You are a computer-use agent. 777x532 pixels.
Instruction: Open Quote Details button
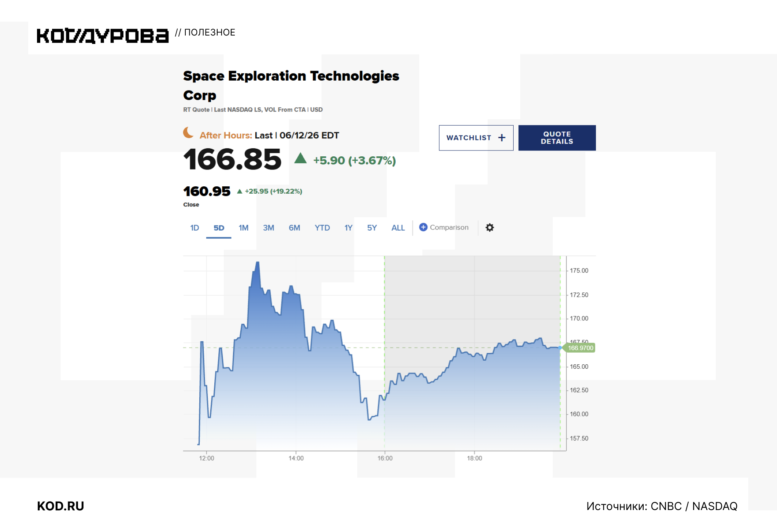pyautogui.click(x=557, y=138)
